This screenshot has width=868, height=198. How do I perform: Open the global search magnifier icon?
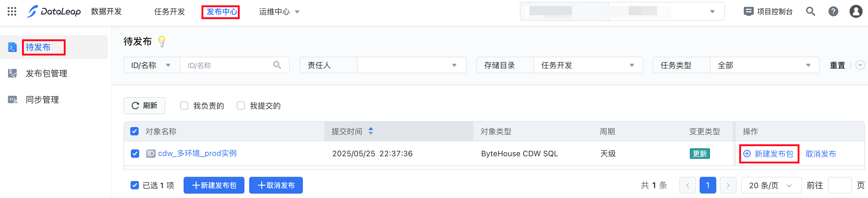pos(810,11)
